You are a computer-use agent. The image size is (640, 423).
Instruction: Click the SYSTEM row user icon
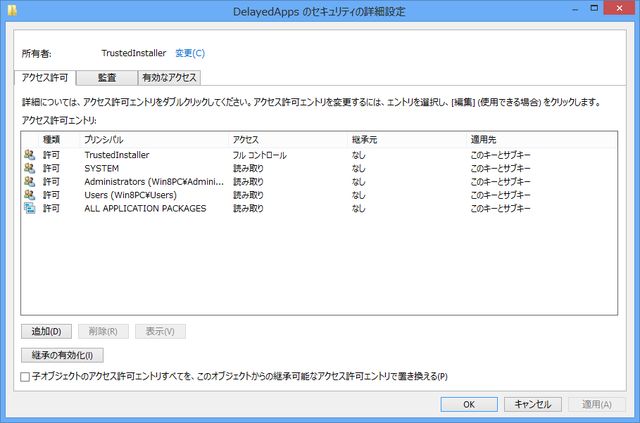29,168
